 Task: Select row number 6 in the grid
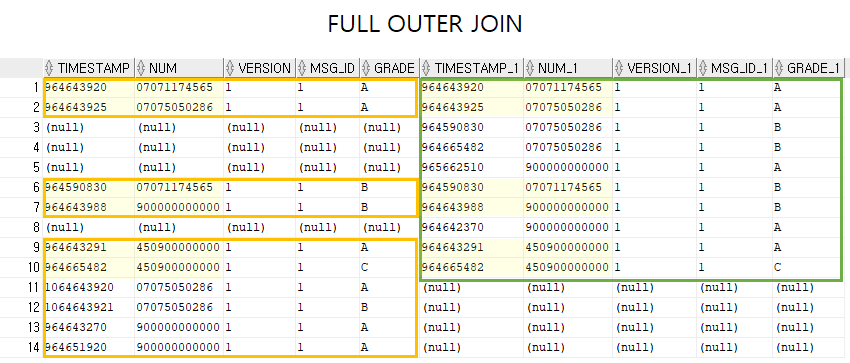[x=37, y=187]
